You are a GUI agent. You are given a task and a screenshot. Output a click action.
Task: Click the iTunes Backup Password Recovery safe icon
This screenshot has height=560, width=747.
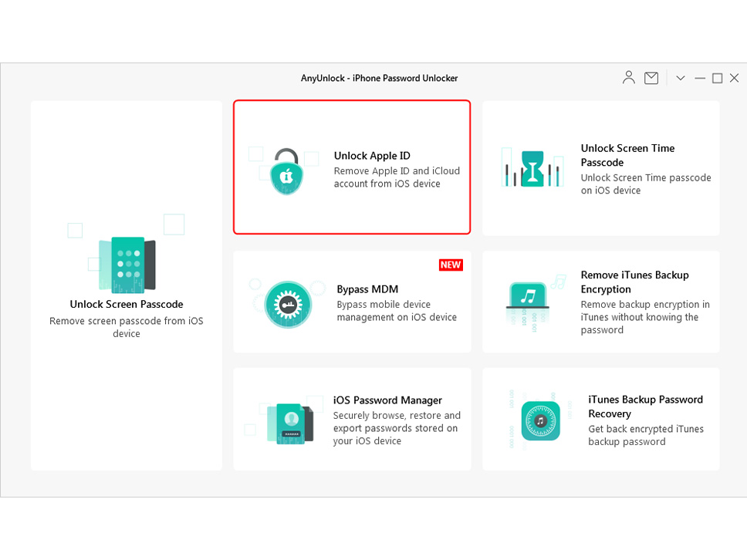click(x=540, y=421)
